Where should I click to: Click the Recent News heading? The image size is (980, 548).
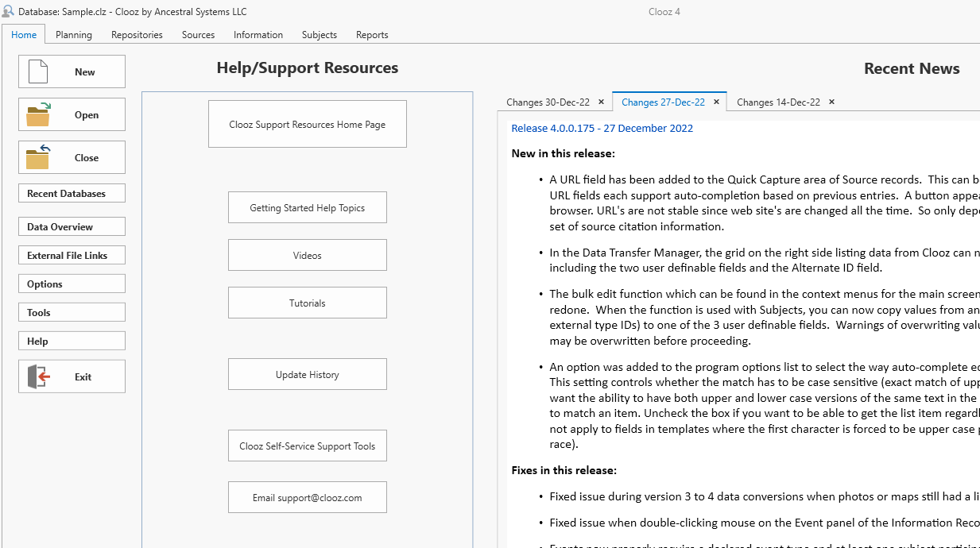(912, 69)
